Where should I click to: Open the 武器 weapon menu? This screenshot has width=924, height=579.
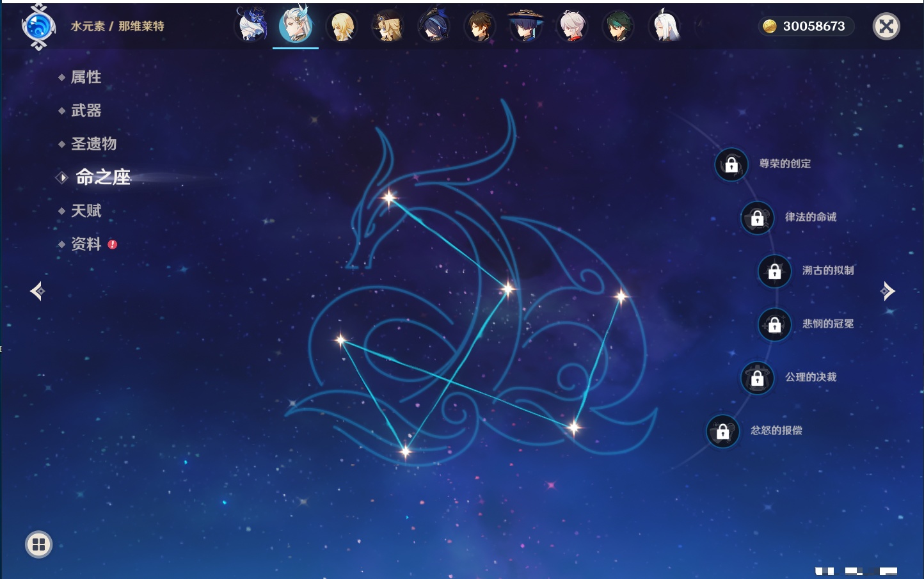[x=86, y=111]
